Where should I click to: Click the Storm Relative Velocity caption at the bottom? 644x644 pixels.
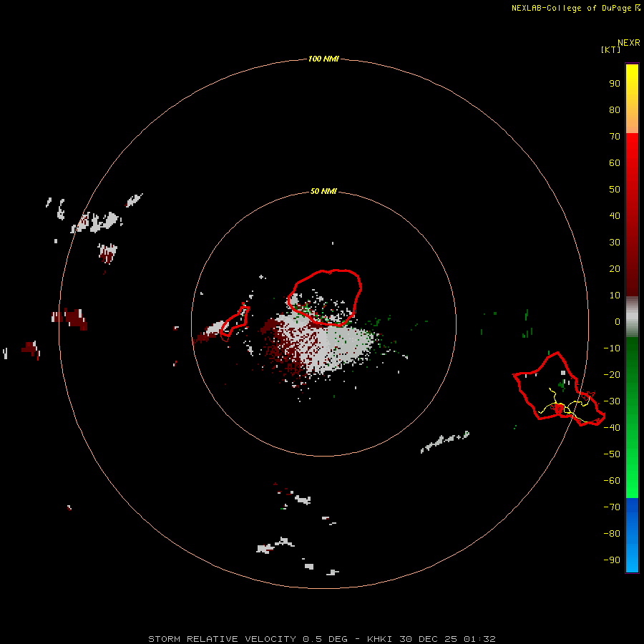321,639
